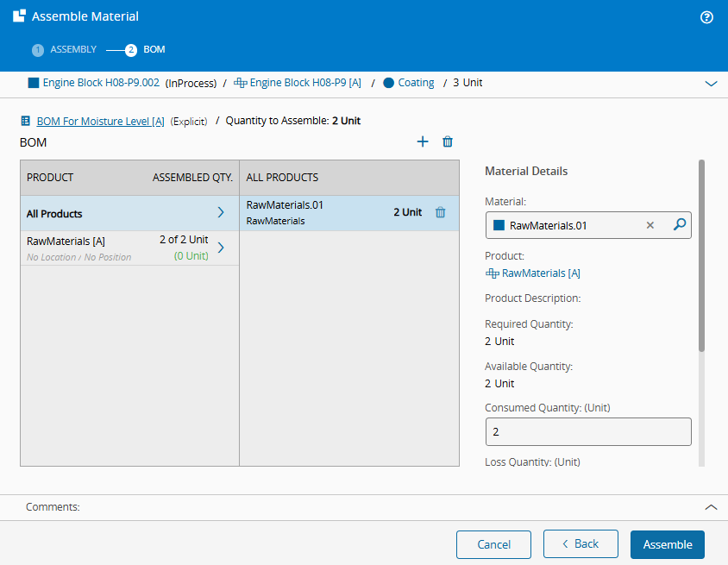This screenshot has height=565, width=728.
Task: Select the BOM step
Action: 146,50
